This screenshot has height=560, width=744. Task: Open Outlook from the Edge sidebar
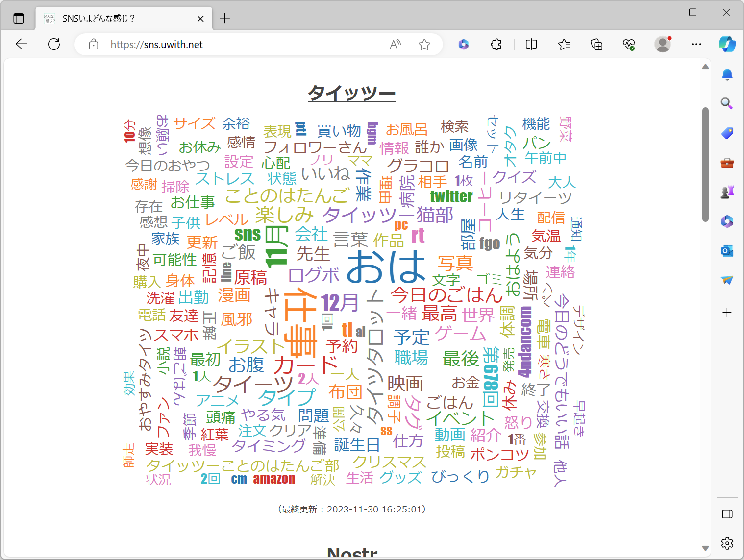pos(727,251)
